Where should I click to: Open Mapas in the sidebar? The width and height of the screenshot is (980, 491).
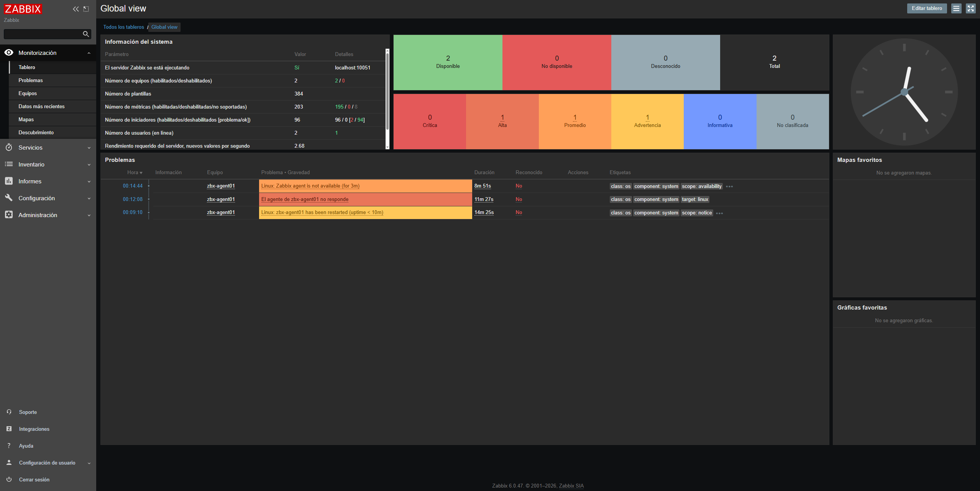(53, 119)
